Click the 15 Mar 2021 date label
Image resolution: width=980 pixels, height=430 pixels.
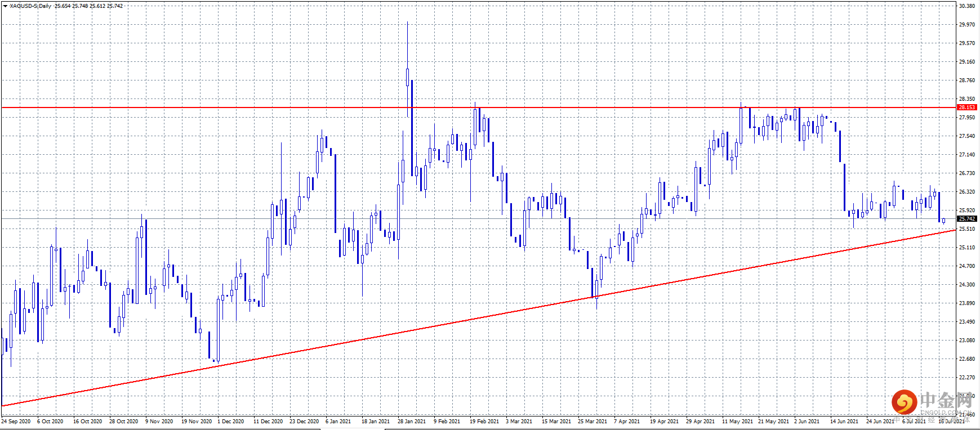(x=556, y=422)
